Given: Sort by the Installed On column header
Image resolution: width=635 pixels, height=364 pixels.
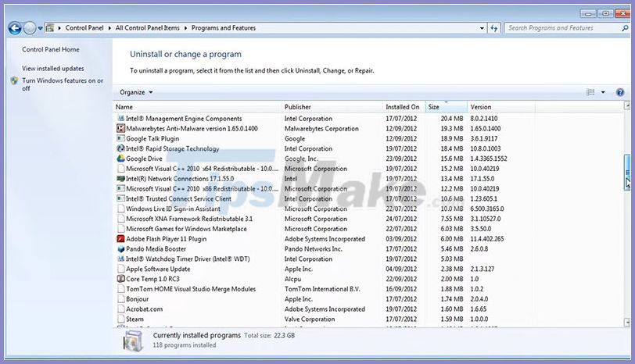Looking at the screenshot, I should click(404, 107).
